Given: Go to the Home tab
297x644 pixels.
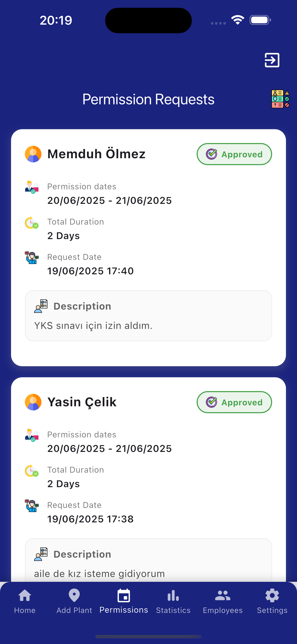Looking at the screenshot, I should (x=25, y=601).
